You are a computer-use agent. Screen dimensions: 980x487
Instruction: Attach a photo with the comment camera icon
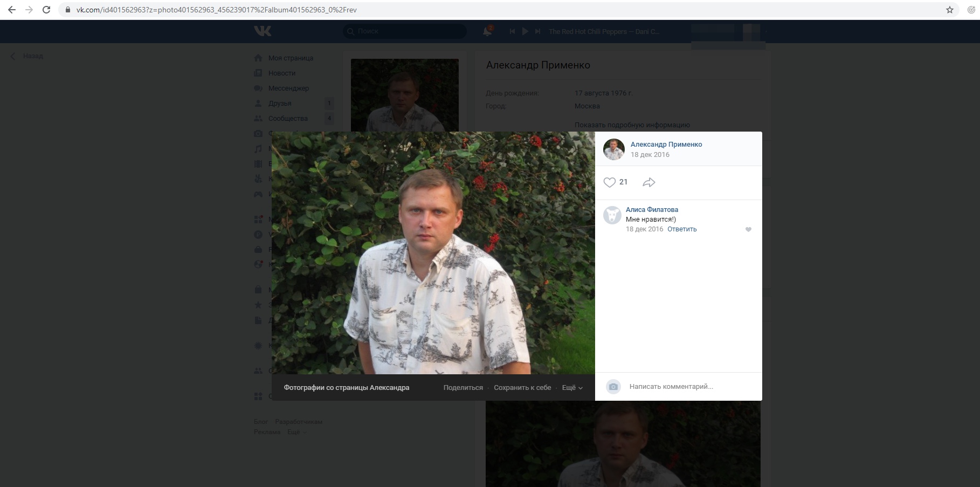pyautogui.click(x=613, y=387)
